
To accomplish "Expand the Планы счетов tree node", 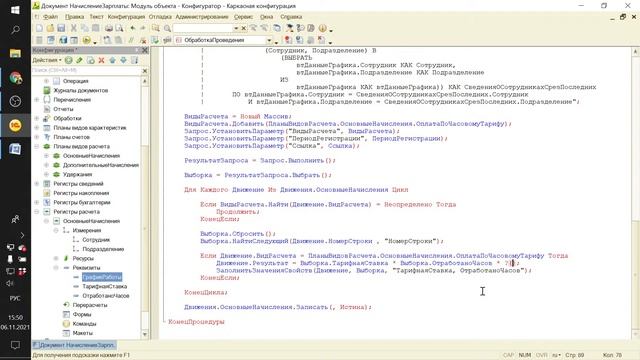I will (36, 137).
